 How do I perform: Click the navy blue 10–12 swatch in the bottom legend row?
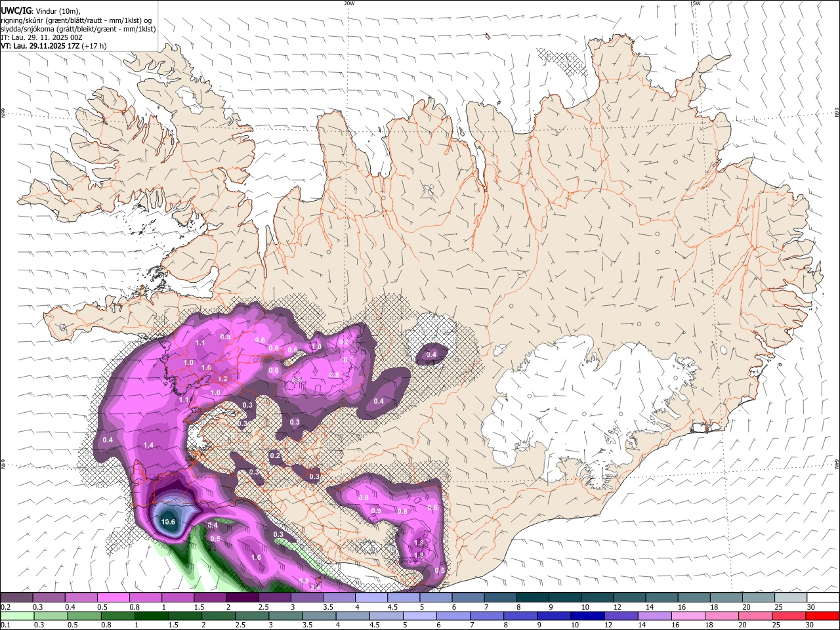click(587, 616)
